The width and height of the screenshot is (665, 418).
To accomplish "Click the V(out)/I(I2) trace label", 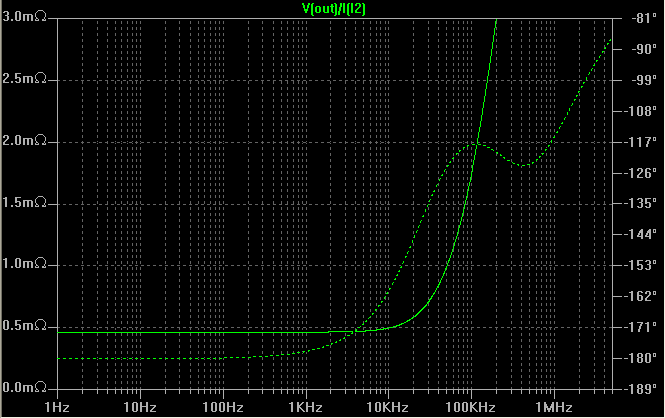I will (x=334, y=8).
